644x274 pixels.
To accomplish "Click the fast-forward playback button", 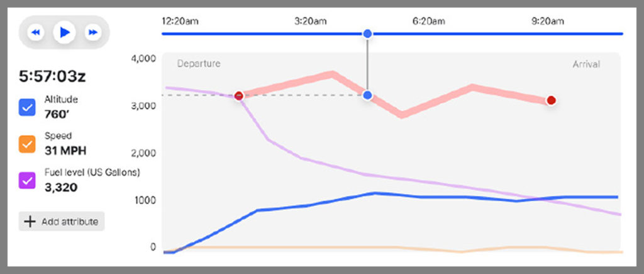I will click(93, 32).
